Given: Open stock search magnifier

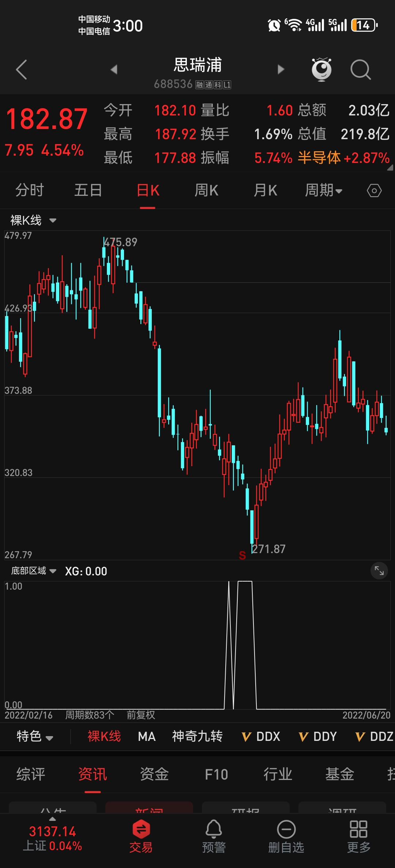Looking at the screenshot, I should [x=361, y=69].
